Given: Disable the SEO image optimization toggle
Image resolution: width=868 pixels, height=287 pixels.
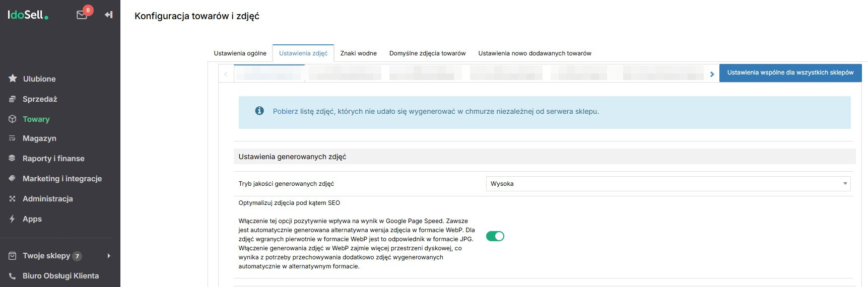Looking at the screenshot, I should point(495,236).
